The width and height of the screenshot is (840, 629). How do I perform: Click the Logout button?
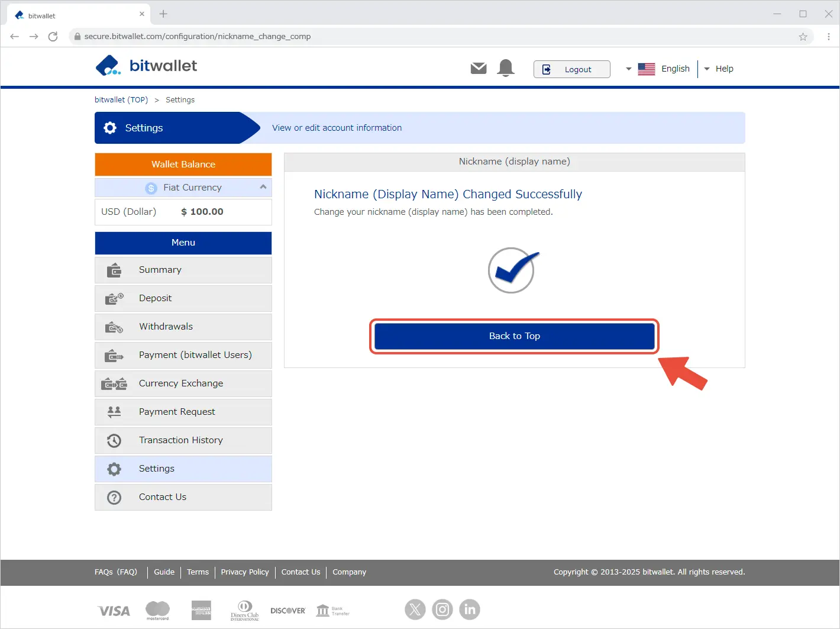pyautogui.click(x=571, y=69)
